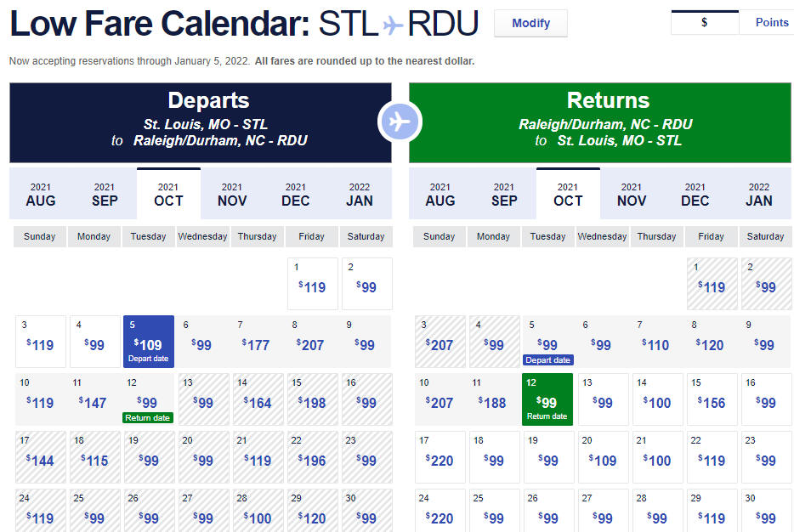Open the 2021 NOV departure month tab
The height and width of the screenshot is (532, 794).
point(232,195)
